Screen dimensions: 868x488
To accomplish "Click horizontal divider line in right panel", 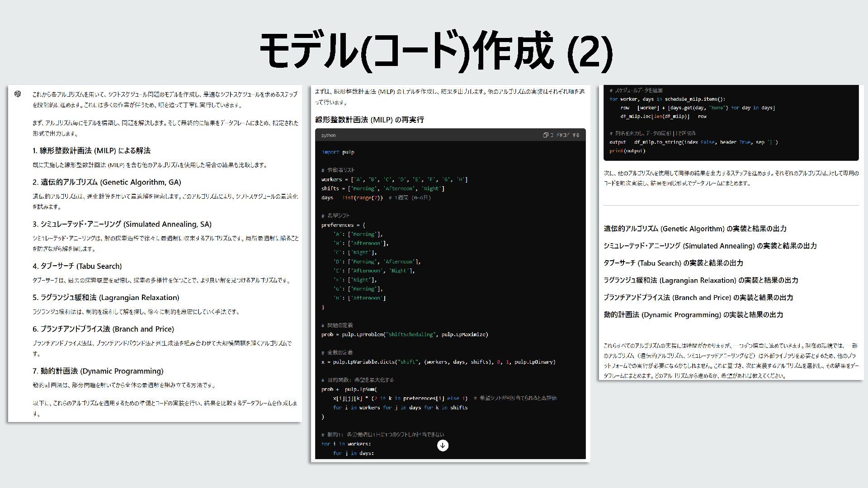I will [x=731, y=206].
